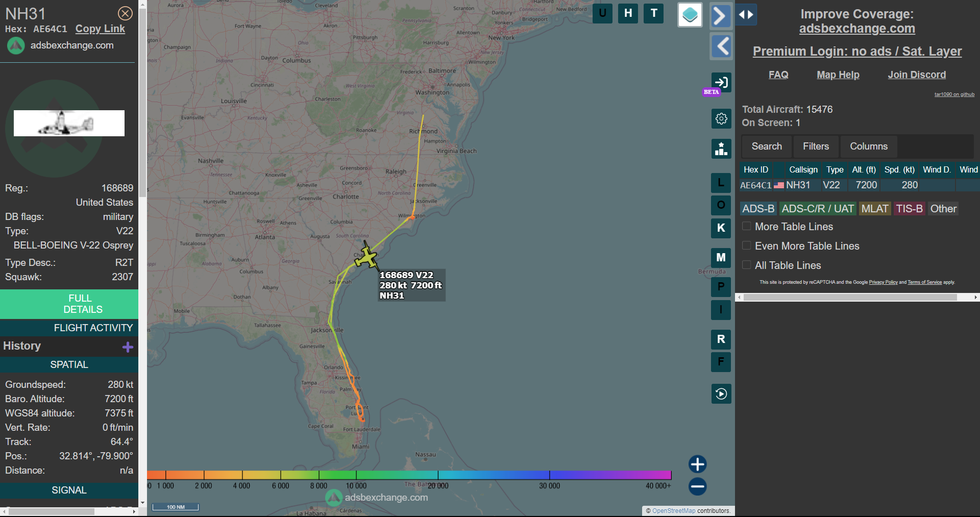Open FULL DETAILS button

(69, 304)
